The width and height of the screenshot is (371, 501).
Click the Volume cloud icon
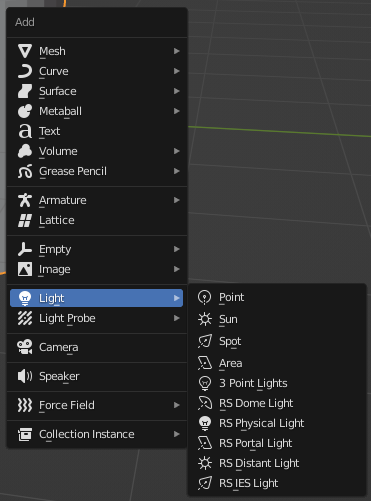pos(25,151)
